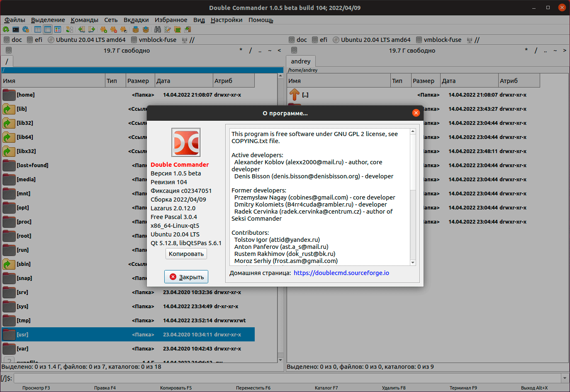Screen dimensions: 570x392
Task: Open the Вкладки menu
Action: [x=136, y=20]
